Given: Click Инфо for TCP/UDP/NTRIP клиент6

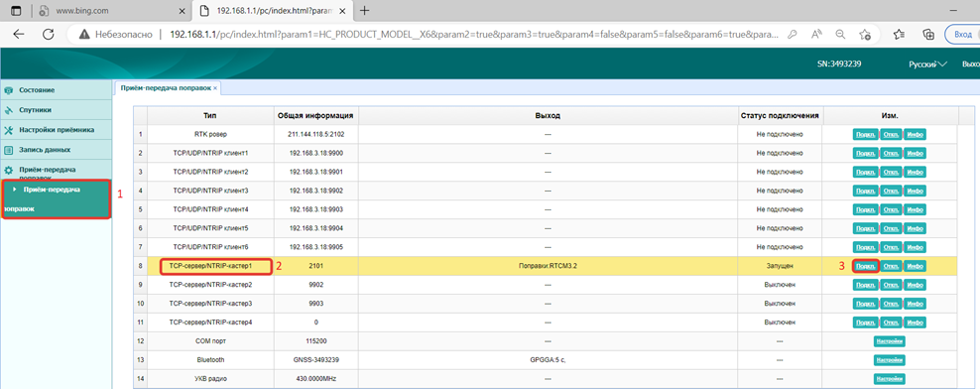Looking at the screenshot, I should [915, 247].
